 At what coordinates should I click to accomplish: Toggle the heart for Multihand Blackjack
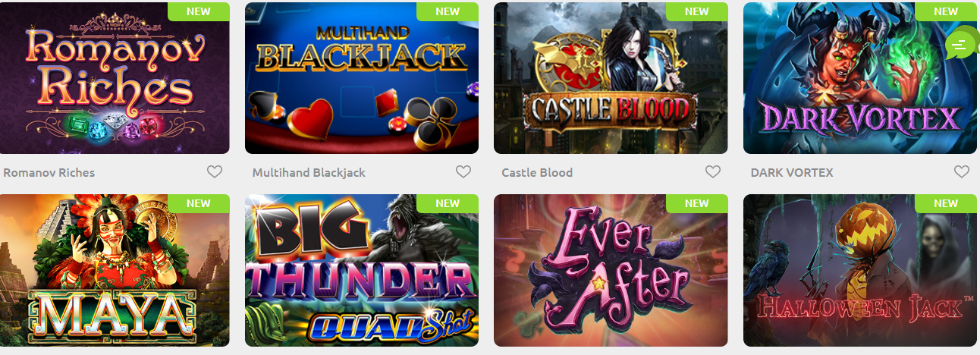463,172
